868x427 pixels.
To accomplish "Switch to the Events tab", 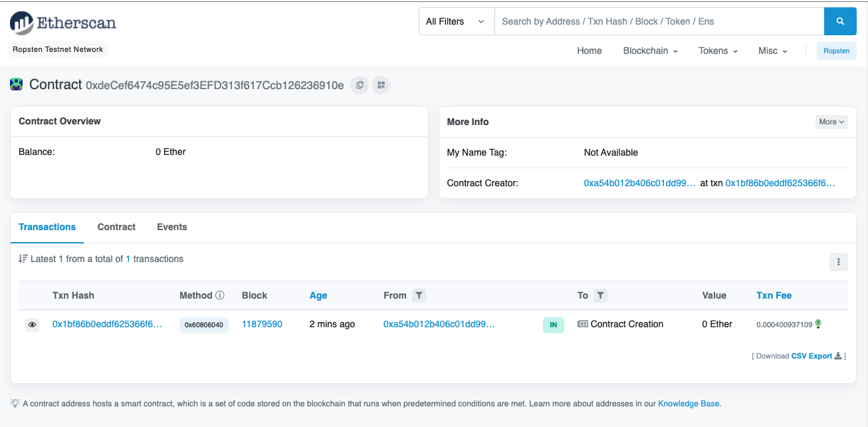I will [171, 227].
